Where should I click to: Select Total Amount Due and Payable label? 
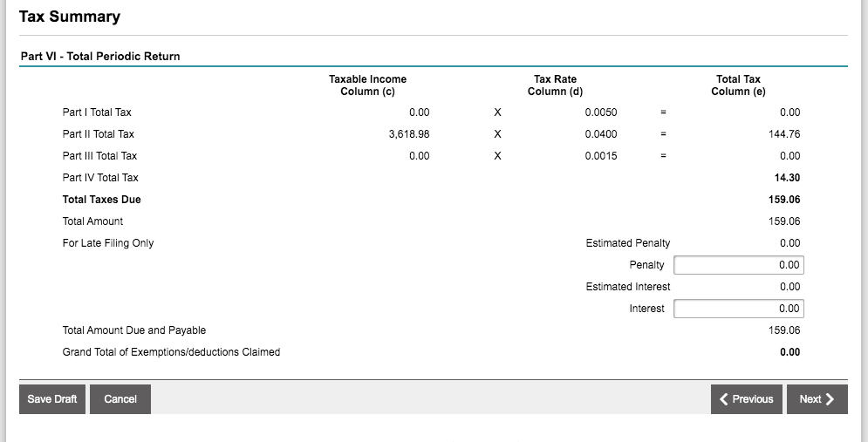(x=134, y=330)
